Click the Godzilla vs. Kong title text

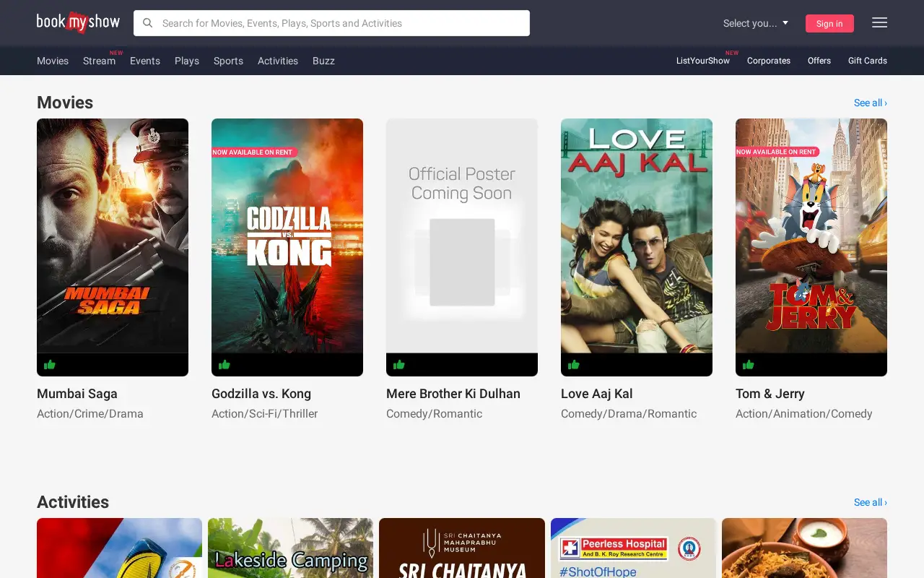261,394
